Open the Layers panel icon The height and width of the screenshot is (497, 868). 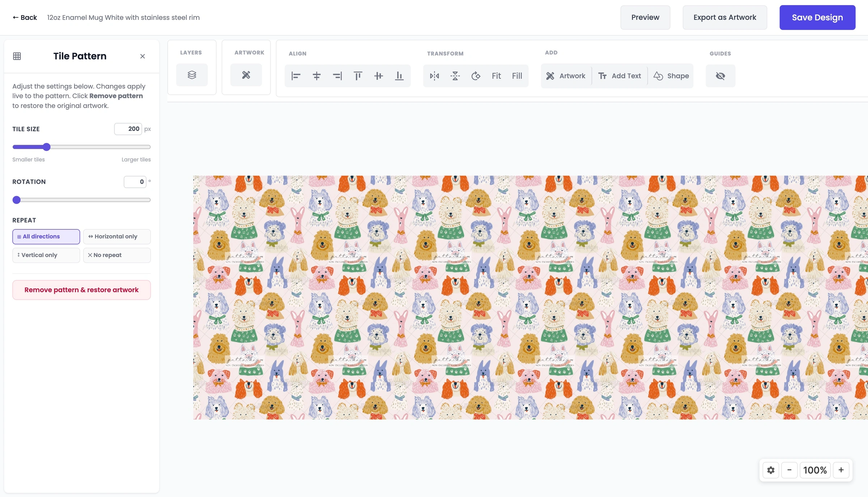[192, 75]
